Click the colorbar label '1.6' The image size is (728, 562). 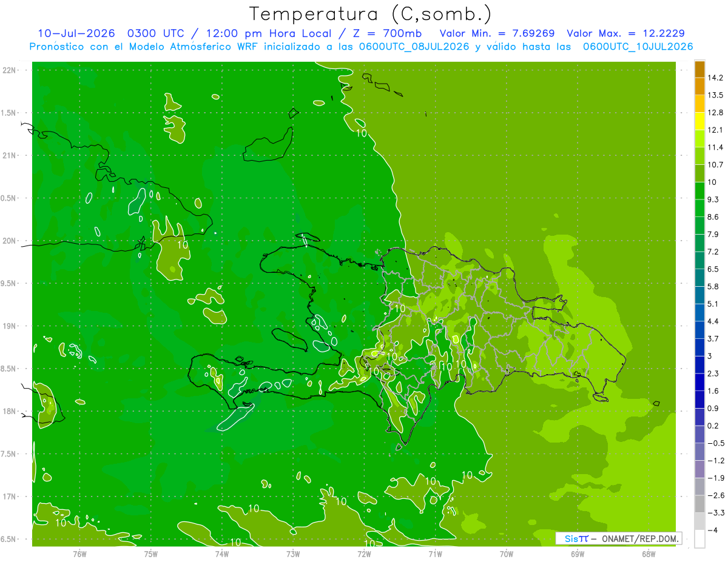click(714, 391)
